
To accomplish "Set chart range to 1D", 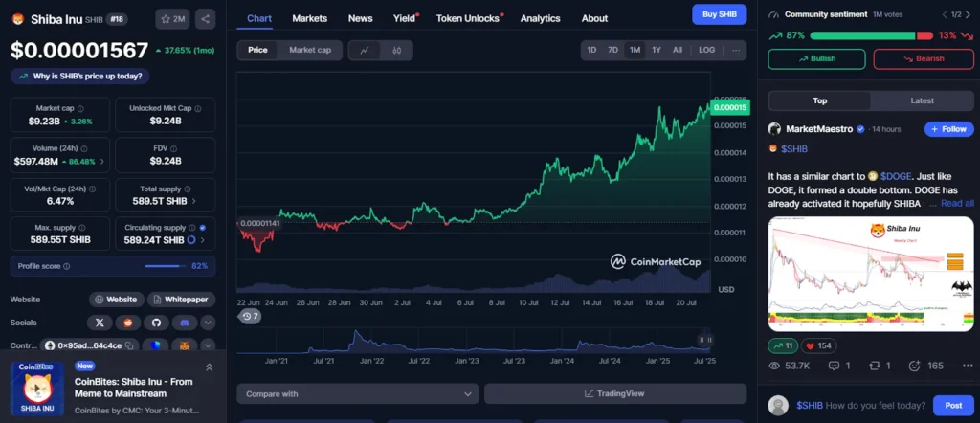I will coord(591,50).
